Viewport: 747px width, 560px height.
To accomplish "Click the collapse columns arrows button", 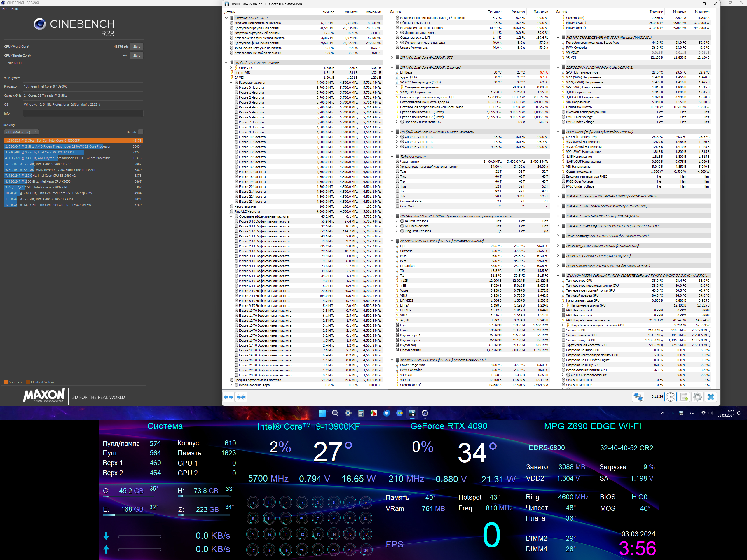I will (x=241, y=397).
